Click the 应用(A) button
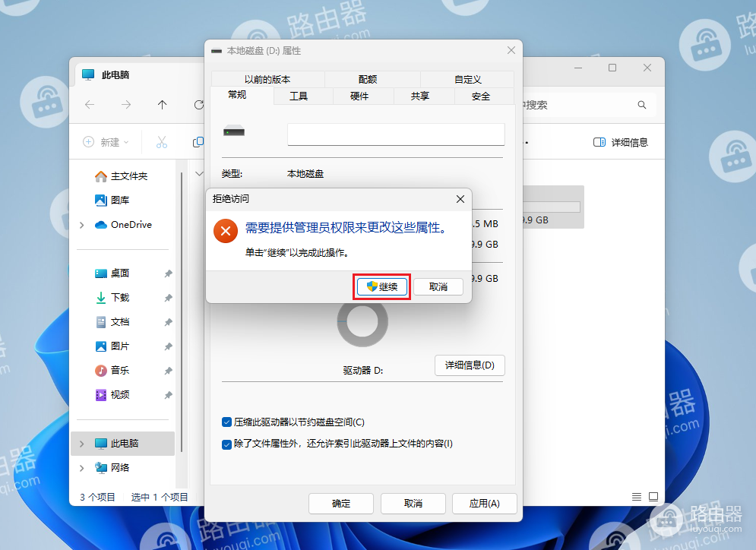The width and height of the screenshot is (756, 550). click(x=485, y=503)
